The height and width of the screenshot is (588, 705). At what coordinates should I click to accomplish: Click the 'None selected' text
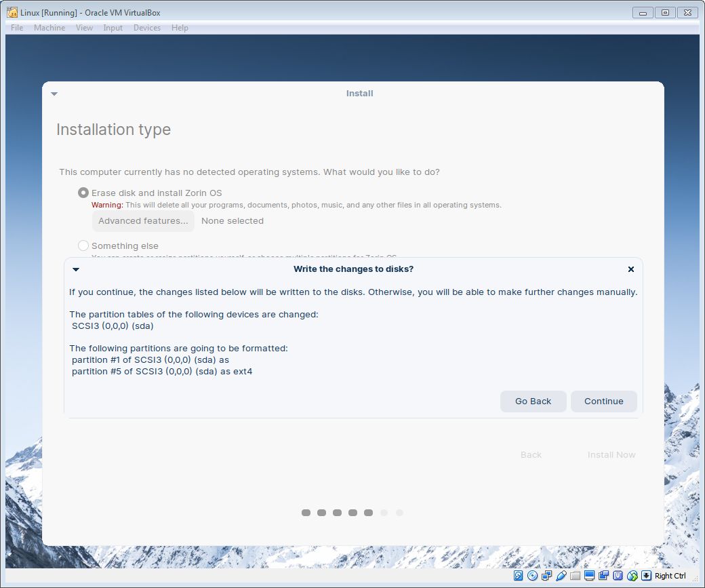pos(233,221)
